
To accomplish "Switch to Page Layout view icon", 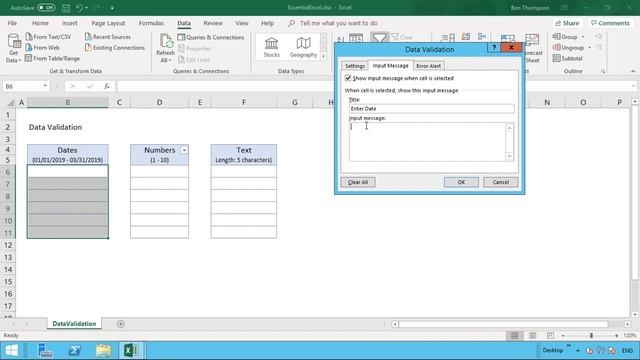I will click(533, 336).
